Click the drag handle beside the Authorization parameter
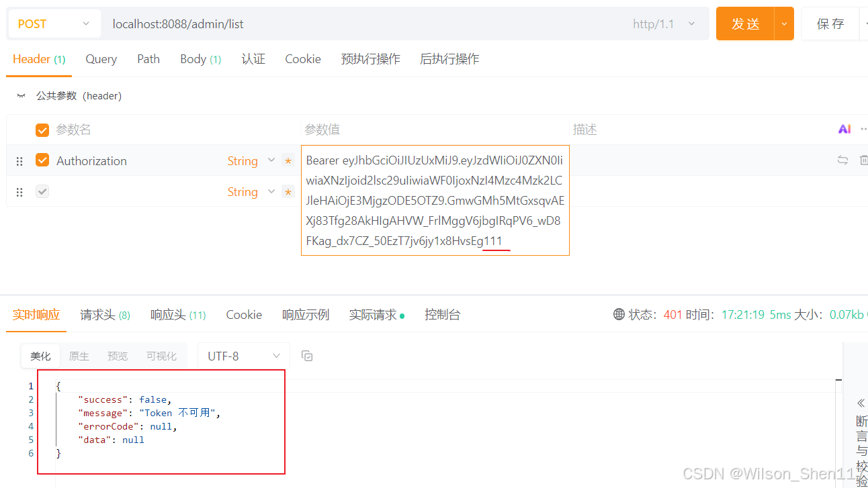 (x=19, y=160)
